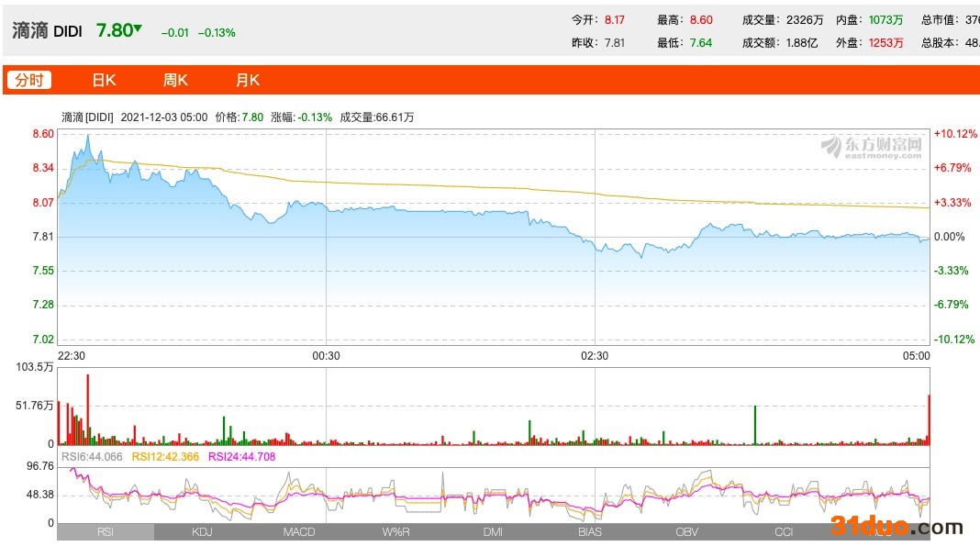This screenshot has height=546, width=980.
Task: Click the 31duo.com watermark logo
Action: [896, 527]
